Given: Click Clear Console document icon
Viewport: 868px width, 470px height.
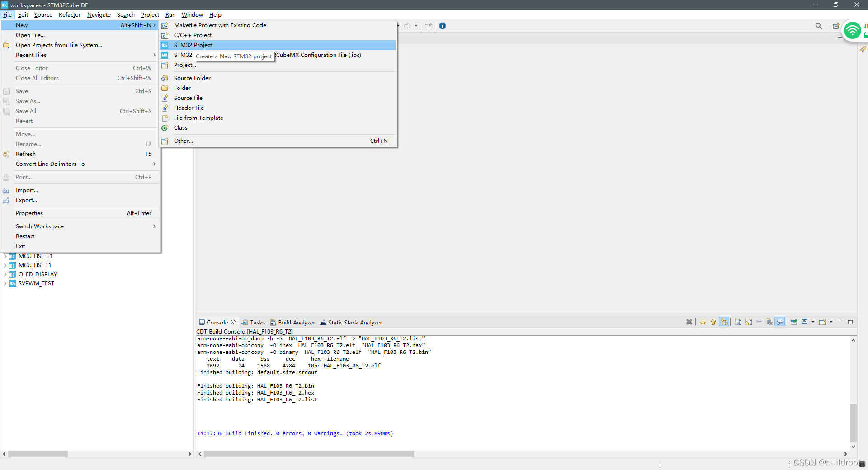Looking at the screenshot, I should (x=769, y=322).
